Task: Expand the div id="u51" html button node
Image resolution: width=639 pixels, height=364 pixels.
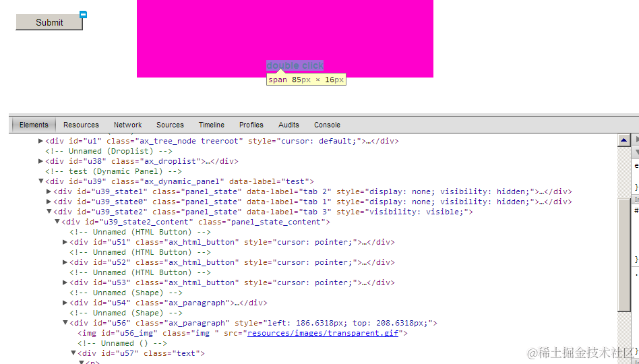Action: click(65, 242)
